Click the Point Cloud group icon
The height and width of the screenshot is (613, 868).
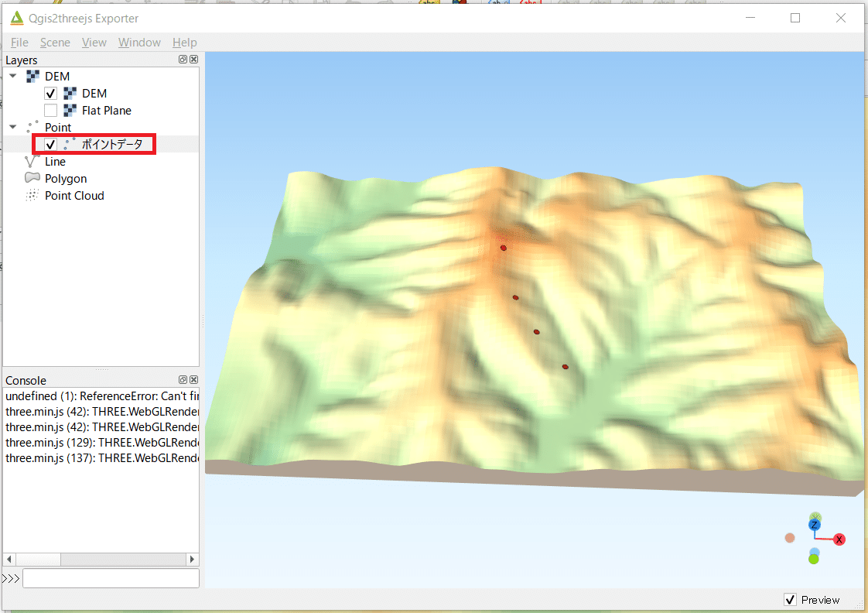pyautogui.click(x=32, y=195)
